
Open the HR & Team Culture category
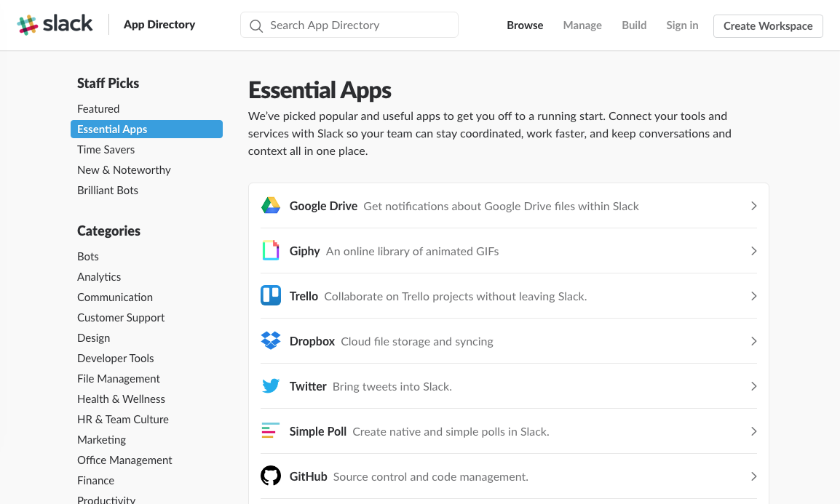click(x=123, y=419)
